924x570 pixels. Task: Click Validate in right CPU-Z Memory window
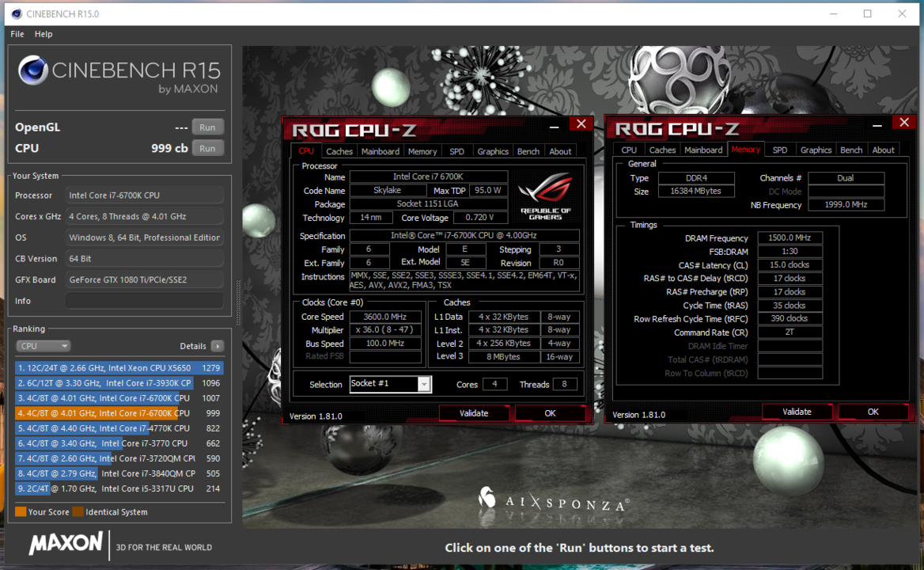coord(797,412)
